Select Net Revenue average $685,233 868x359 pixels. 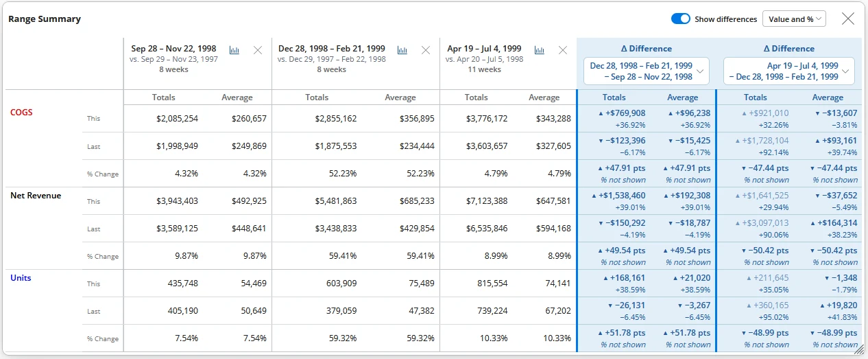tap(417, 201)
